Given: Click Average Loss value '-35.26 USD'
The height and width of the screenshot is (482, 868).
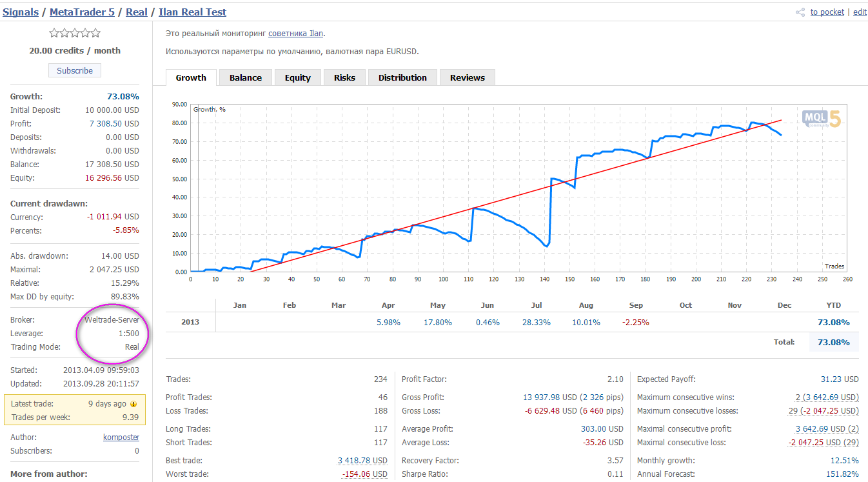Looking at the screenshot, I should (x=603, y=443).
